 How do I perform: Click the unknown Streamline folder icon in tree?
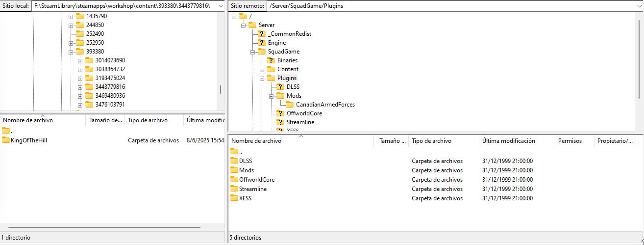(280, 122)
